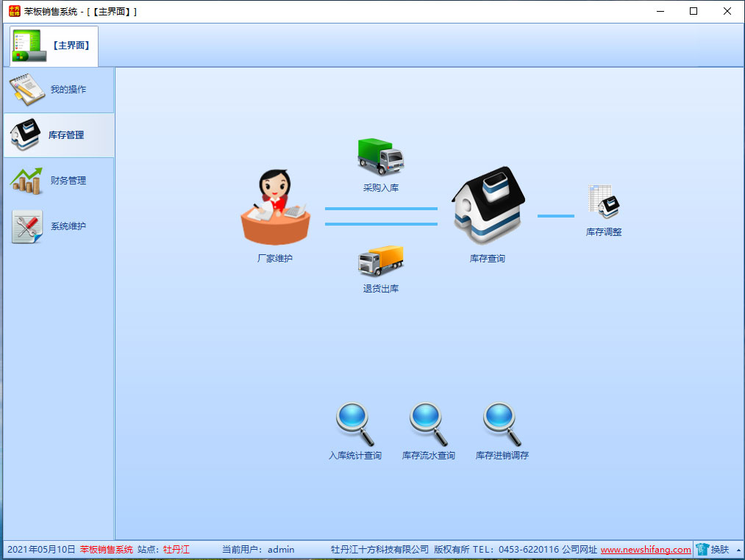Click the 库存调整 text label
Viewport: 745px width, 560px height.
coord(603,232)
